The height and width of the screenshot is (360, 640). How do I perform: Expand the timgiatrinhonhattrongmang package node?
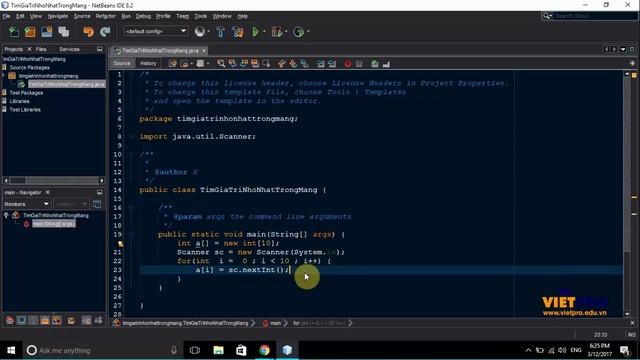coord(4,76)
